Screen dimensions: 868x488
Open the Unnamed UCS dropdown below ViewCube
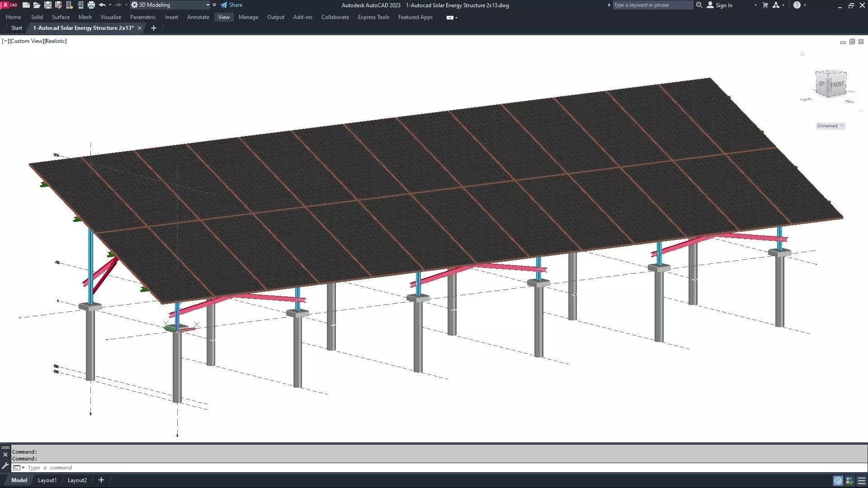(x=830, y=126)
